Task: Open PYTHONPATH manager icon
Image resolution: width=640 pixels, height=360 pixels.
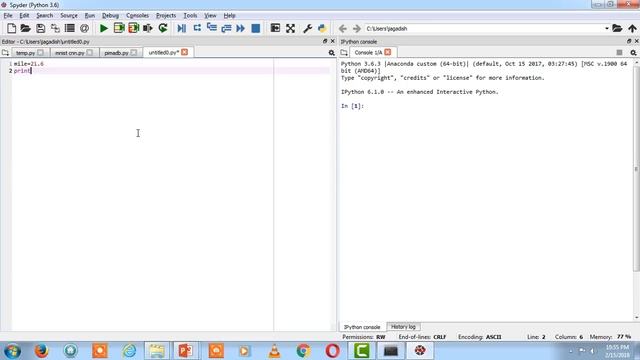Action: click(322, 28)
